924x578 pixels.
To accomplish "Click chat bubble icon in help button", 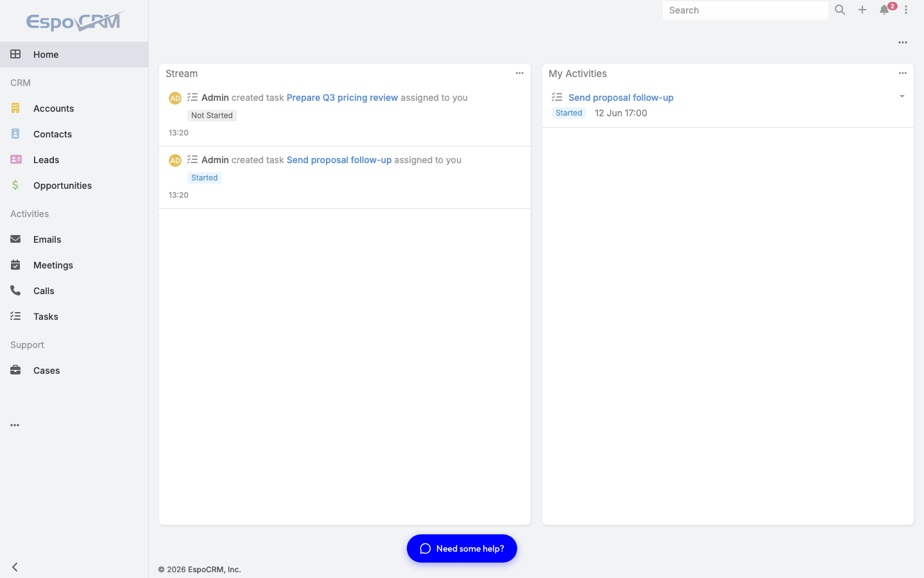I will click(425, 548).
